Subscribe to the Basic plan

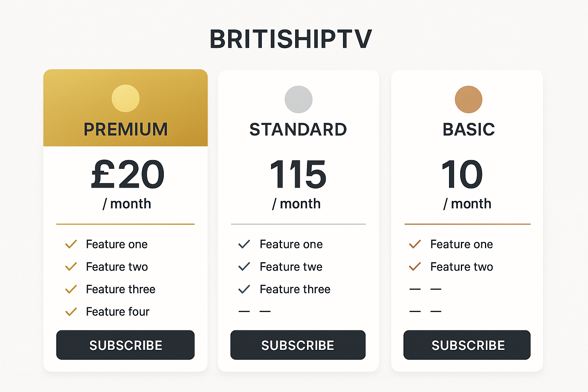pos(467,345)
